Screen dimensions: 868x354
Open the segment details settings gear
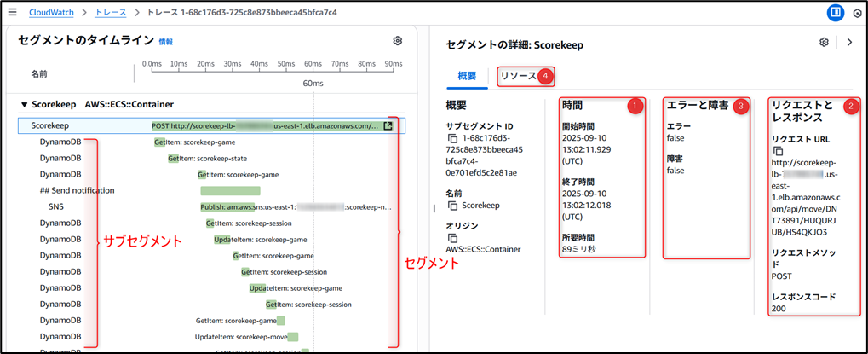[824, 42]
